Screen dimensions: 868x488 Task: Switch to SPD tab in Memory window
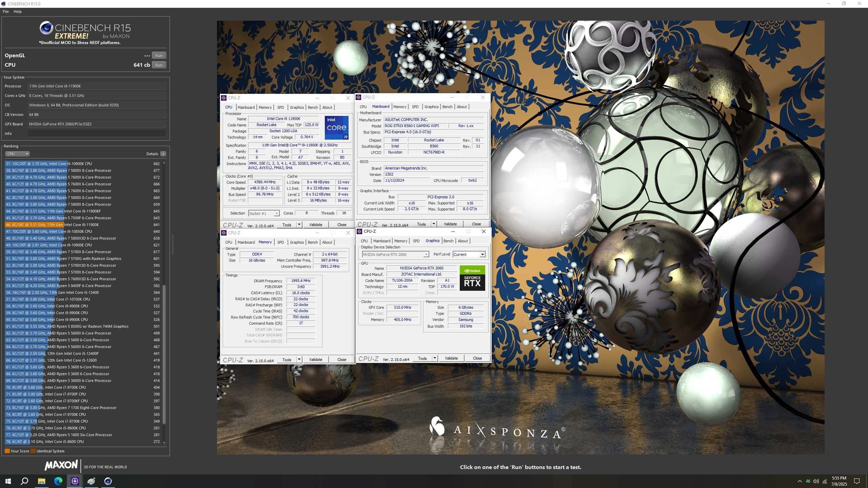pos(280,242)
